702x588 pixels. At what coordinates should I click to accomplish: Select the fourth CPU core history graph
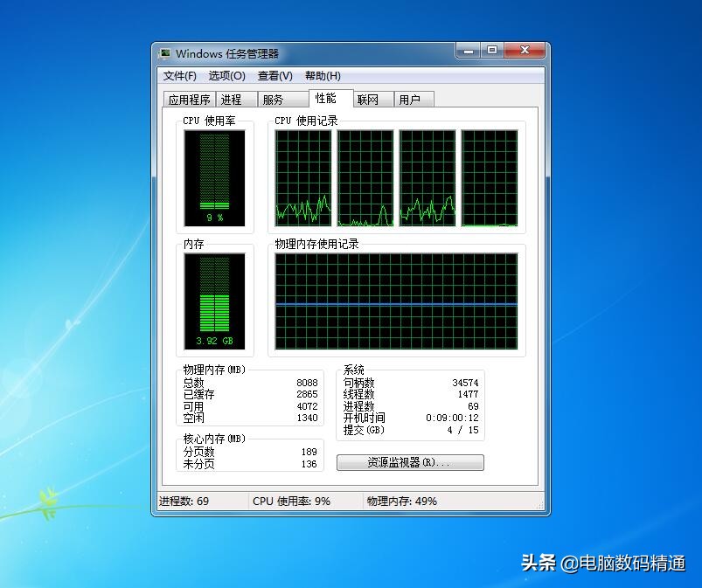pos(491,179)
